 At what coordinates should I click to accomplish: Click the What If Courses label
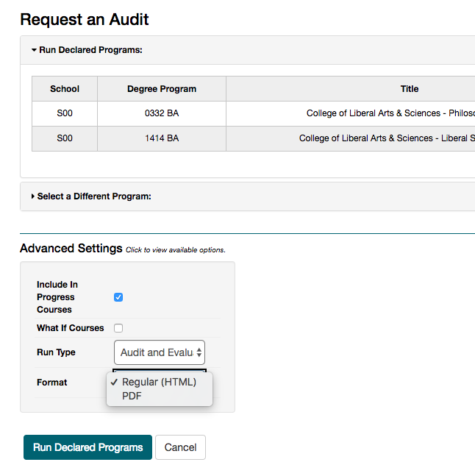click(x=71, y=328)
